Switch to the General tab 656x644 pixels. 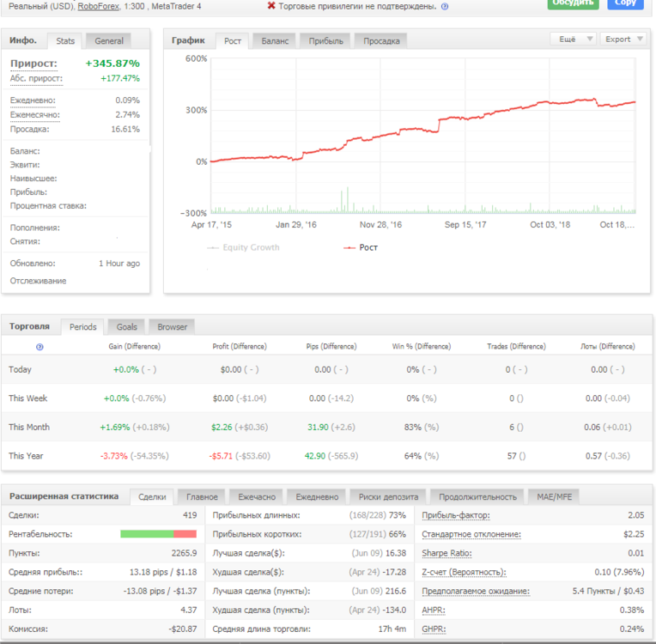(109, 41)
